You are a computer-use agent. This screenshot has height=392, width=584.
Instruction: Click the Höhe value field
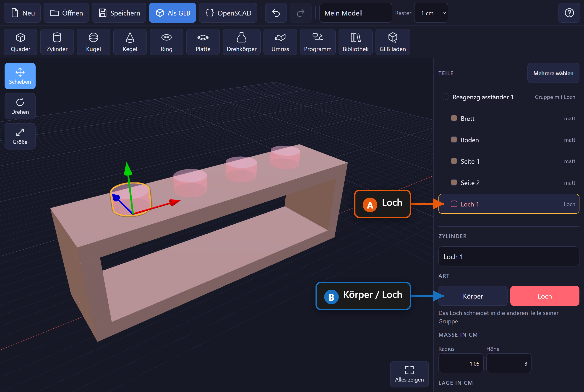tap(509, 363)
